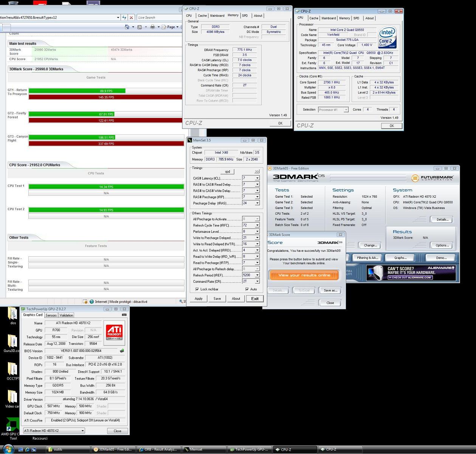Click the browser Home icon
The height and width of the screenshot is (454, 476).
[127, 27]
